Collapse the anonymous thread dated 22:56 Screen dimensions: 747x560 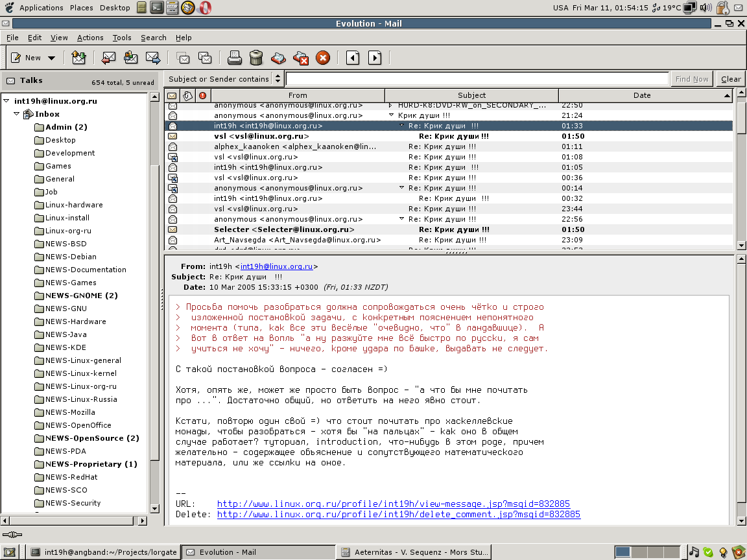pyautogui.click(x=401, y=219)
